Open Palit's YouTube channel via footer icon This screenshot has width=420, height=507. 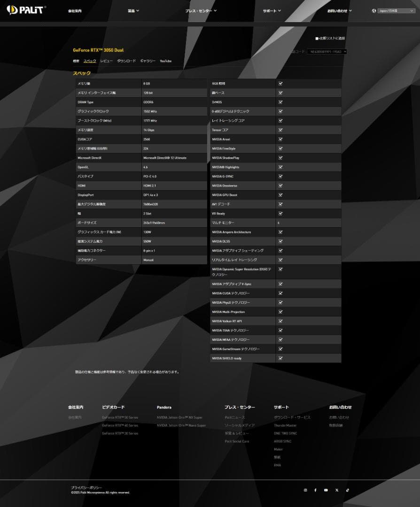326,490
